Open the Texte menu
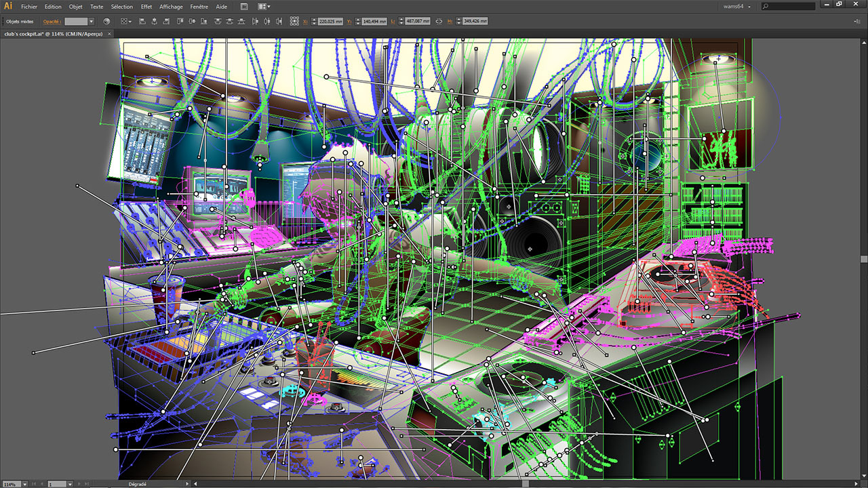 coord(97,7)
